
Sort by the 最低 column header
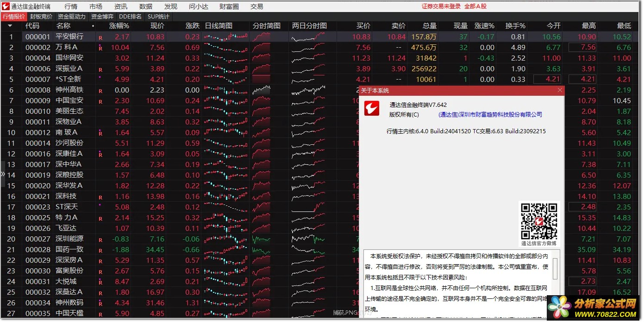point(624,26)
